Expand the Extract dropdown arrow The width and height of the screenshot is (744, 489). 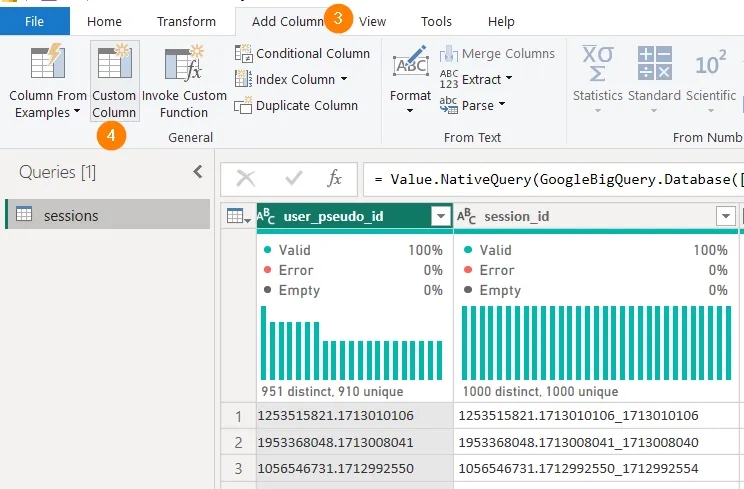pos(509,78)
